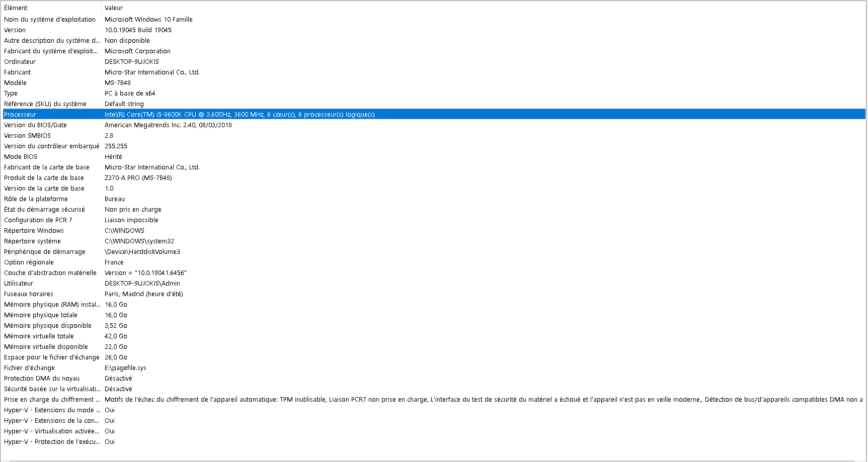Click the Hérité BIOS mode value

coord(113,156)
